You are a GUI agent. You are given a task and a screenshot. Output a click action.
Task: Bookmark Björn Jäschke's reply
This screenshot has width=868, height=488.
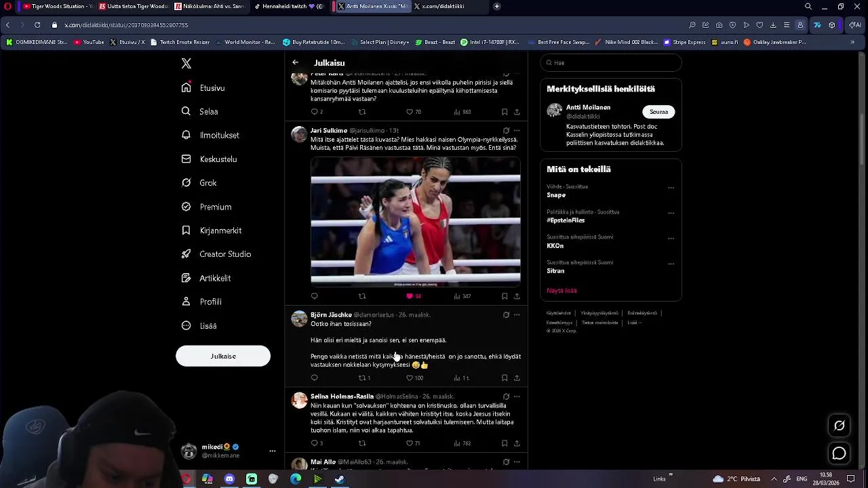point(505,378)
